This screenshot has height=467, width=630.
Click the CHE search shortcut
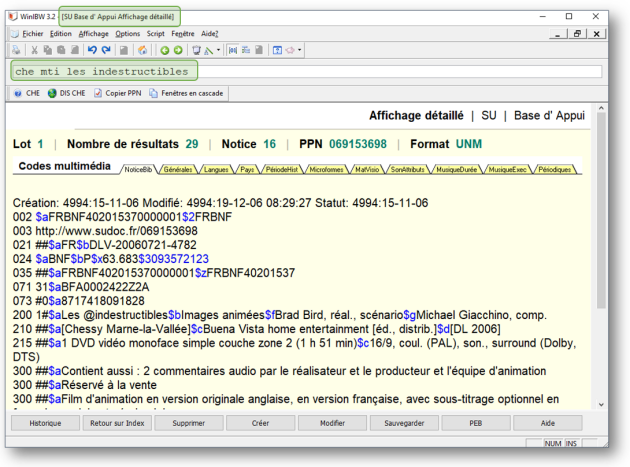27,93
